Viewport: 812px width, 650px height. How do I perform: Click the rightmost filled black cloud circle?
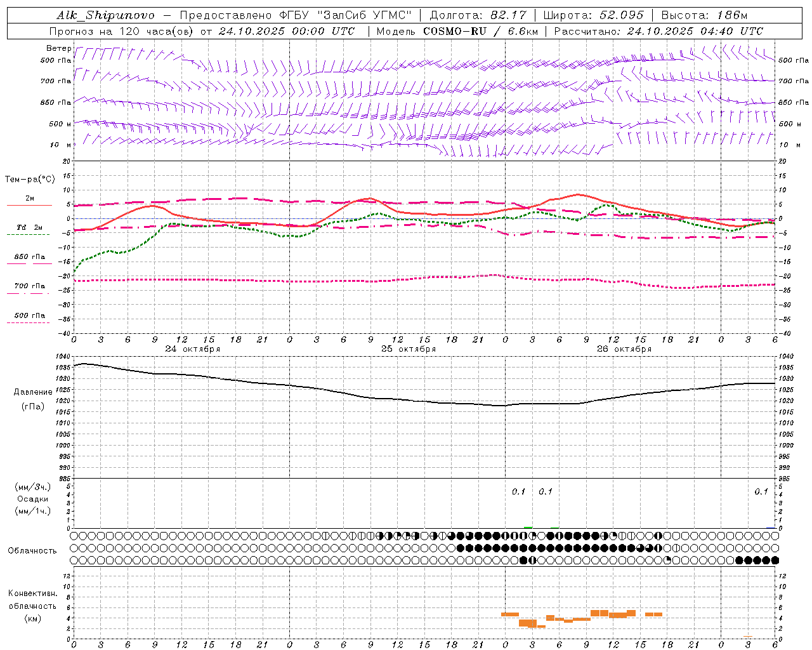click(775, 560)
